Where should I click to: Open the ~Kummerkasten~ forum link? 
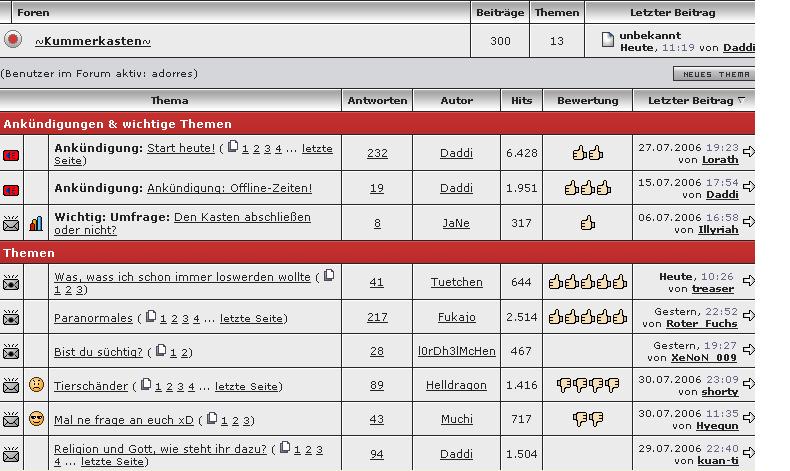[93, 41]
